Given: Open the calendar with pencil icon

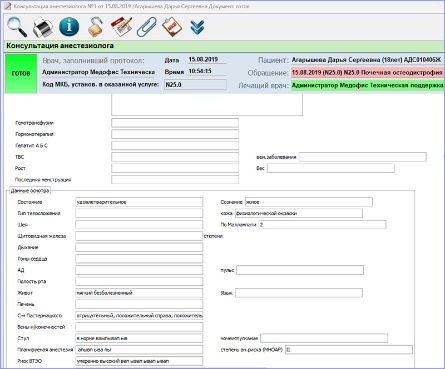Looking at the screenshot, I should tap(121, 27).
